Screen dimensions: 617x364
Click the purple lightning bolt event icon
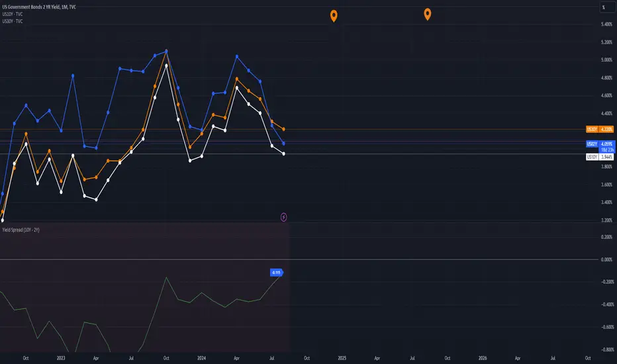(284, 217)
